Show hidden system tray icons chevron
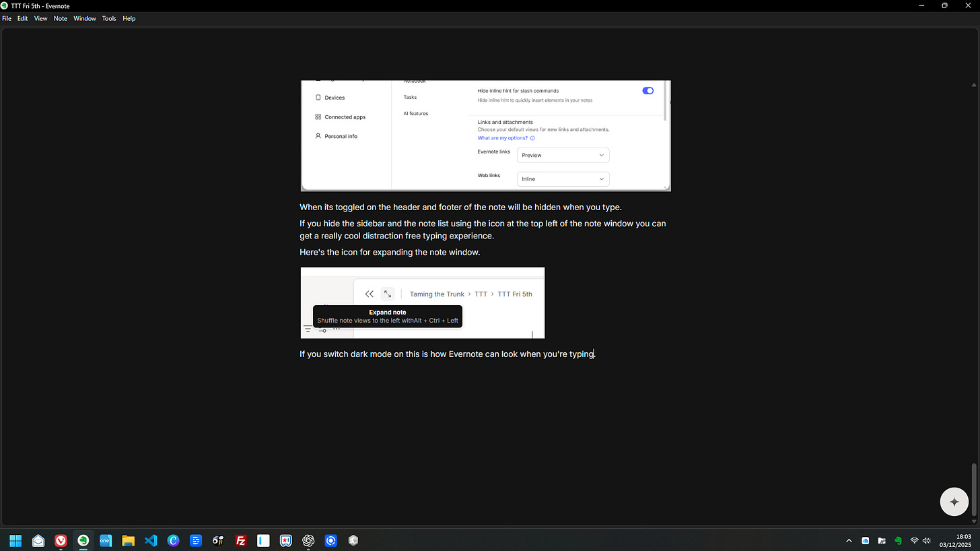This screenshot has height=551, width=980. pos(849,540)
